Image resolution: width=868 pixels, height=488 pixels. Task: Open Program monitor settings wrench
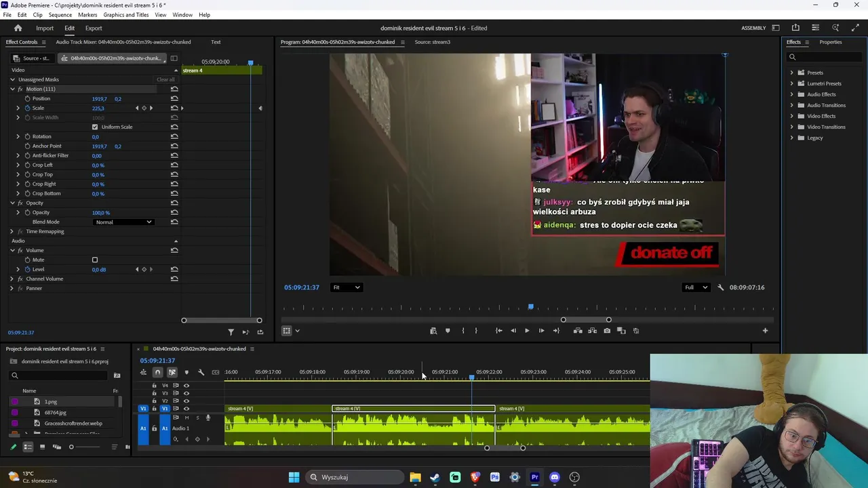pyautogui.click(x=721, y=287)
